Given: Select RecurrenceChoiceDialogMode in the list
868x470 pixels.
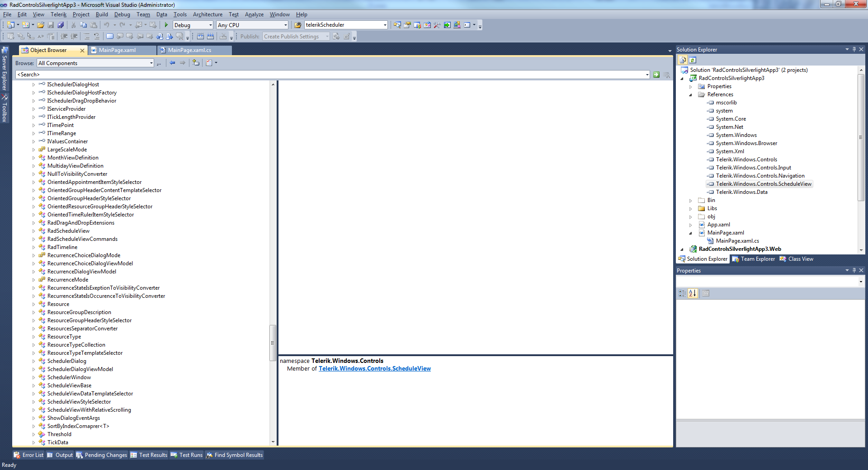Looking at the screenshot, I should click(x=84, y=255).
